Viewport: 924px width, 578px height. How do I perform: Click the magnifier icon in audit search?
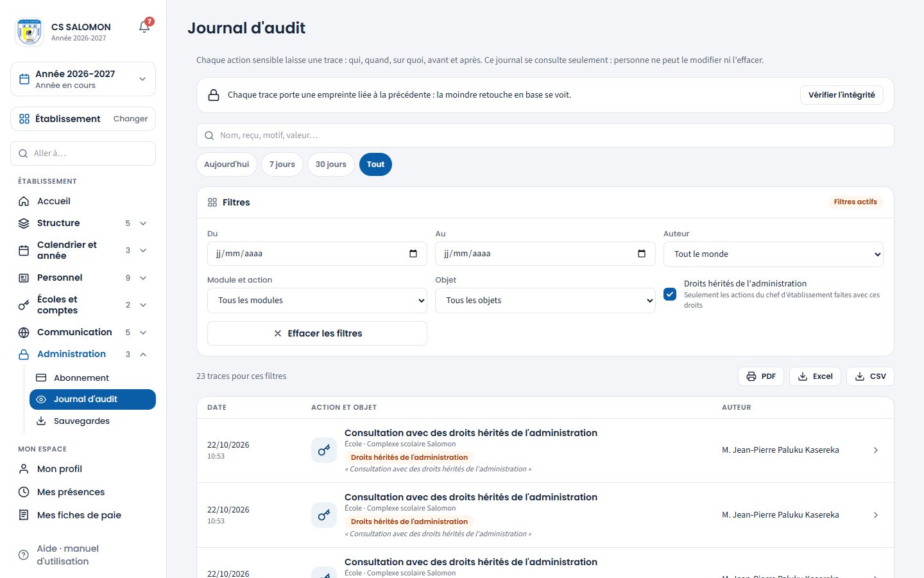point(209,136)
